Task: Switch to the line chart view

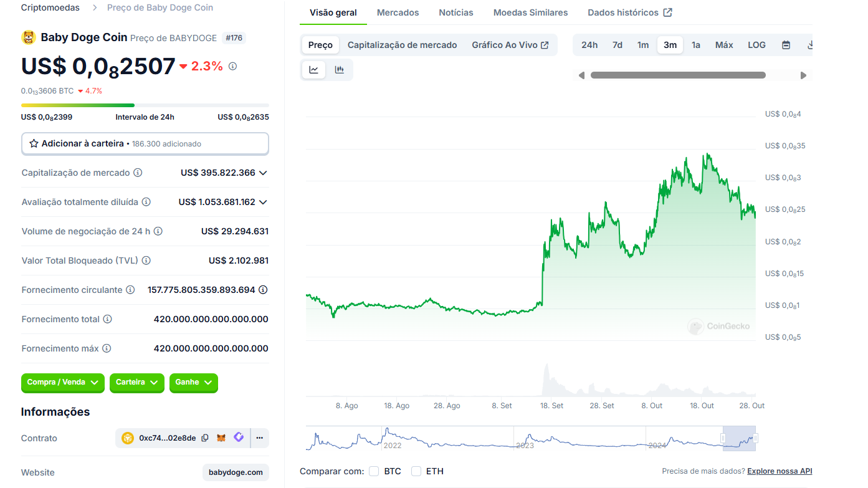Action: 314,70
